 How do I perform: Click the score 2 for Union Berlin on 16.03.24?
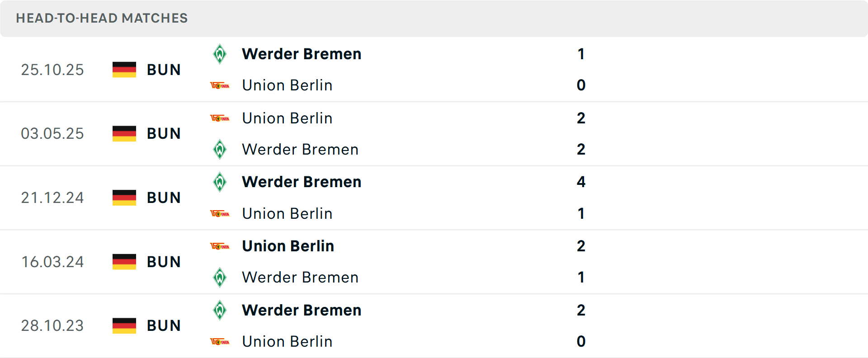tap(581, 246)
